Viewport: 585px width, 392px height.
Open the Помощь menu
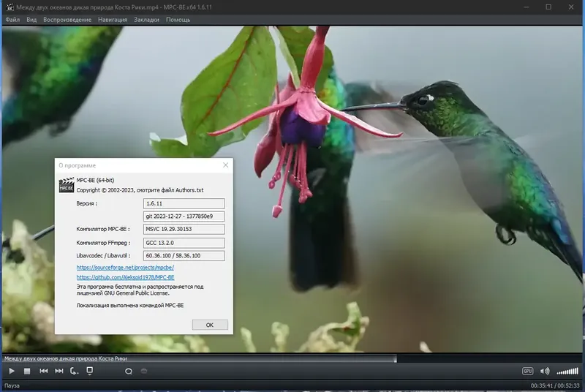178,20
